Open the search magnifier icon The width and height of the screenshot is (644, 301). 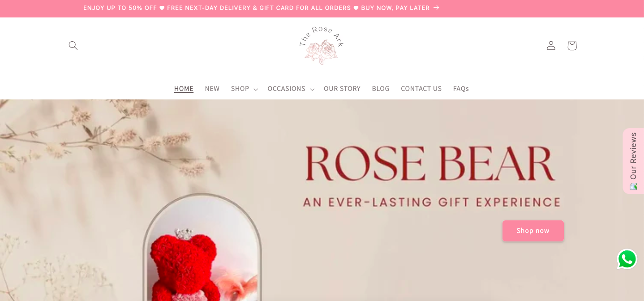[x=73, y=45]
